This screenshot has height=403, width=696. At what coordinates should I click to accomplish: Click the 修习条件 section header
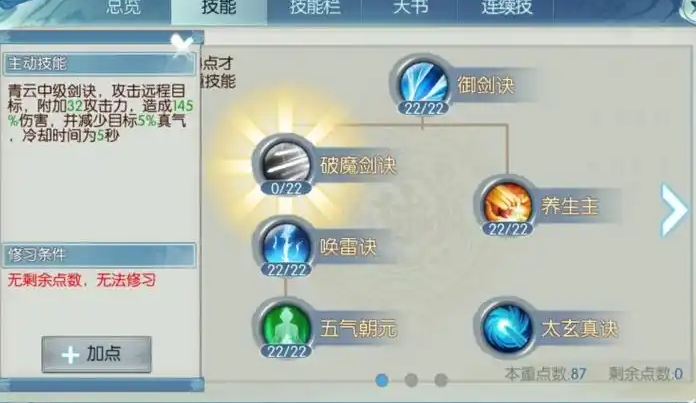(x=99, y=255)
